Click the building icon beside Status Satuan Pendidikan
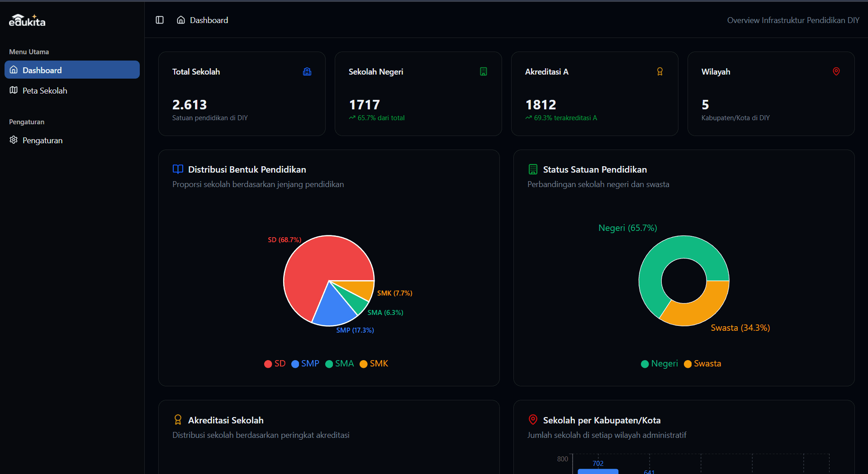Screen dimensions: 868x474 533,169
